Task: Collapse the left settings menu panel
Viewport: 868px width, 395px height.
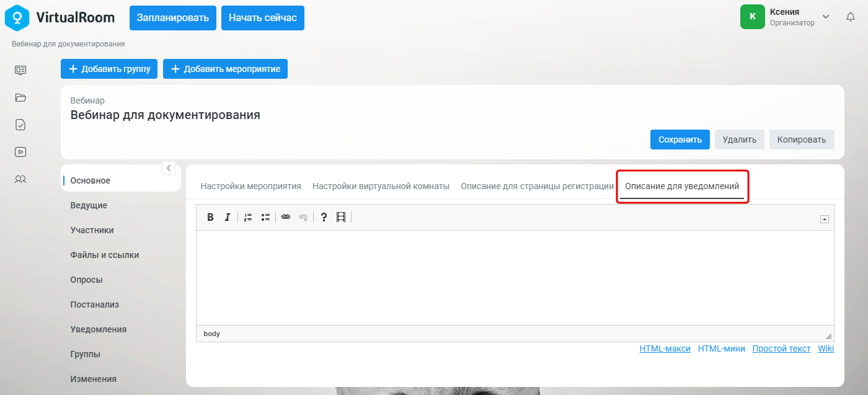Action: pyautogui.click(x=169, y=168)
